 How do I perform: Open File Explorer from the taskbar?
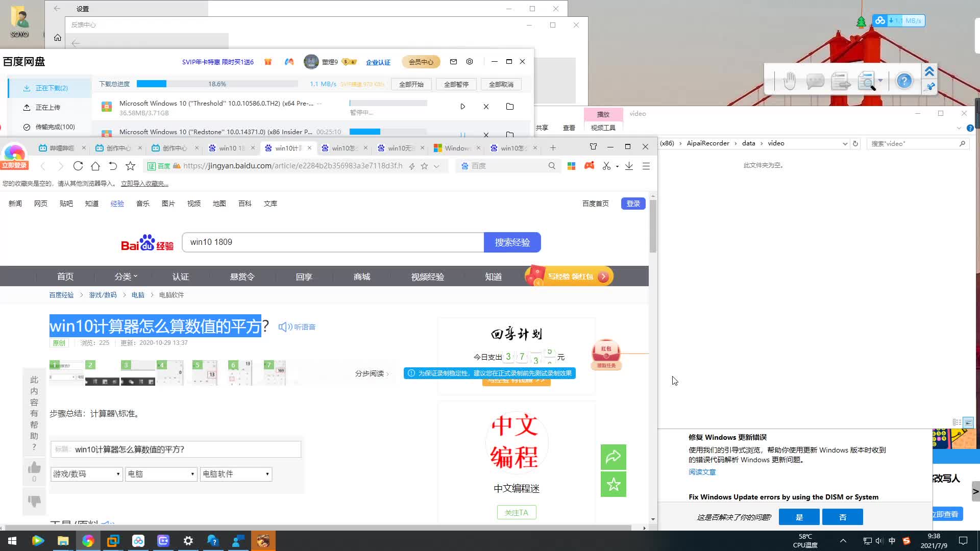click(x=63, y=541)
